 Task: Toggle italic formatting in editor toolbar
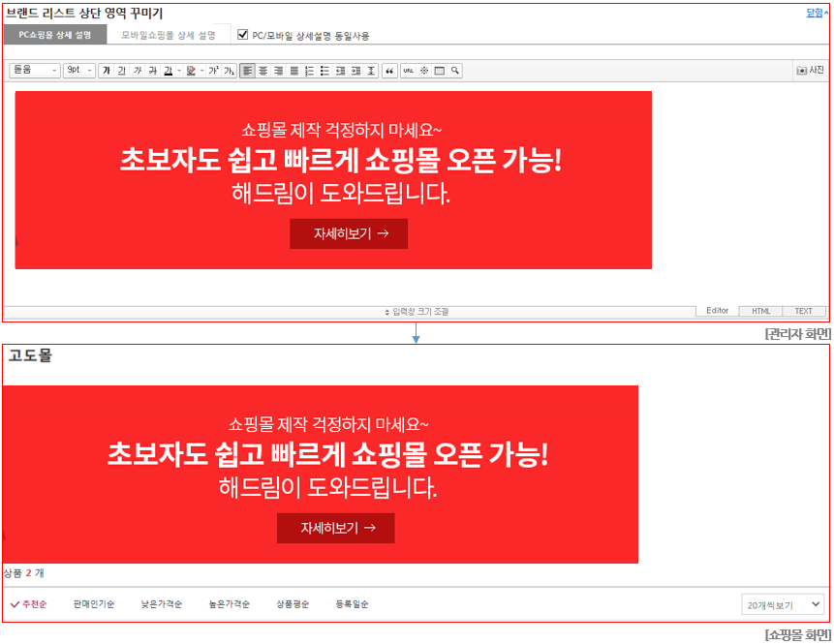click(138, 70)
